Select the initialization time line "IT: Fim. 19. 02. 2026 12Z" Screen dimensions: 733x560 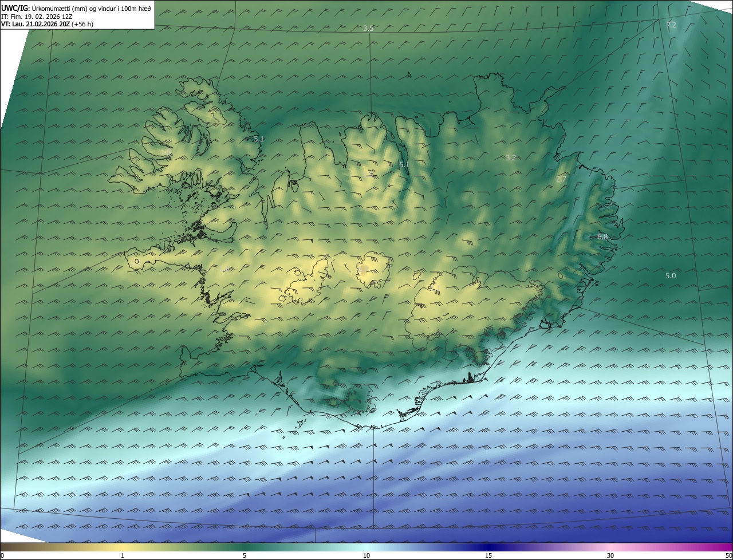coord(37,16)
